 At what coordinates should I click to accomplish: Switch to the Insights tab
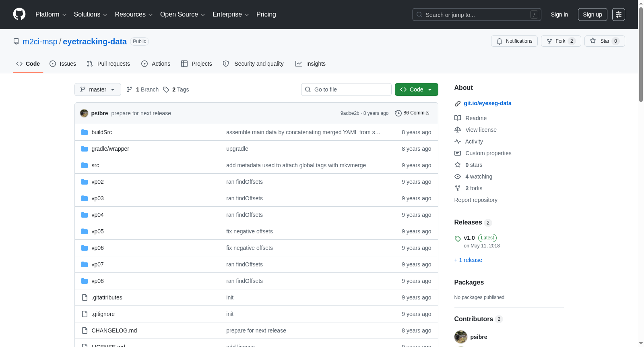tap(310, 64)
